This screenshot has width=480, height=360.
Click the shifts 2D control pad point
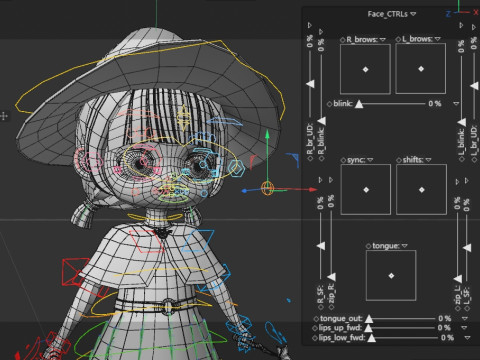[422, 190]
